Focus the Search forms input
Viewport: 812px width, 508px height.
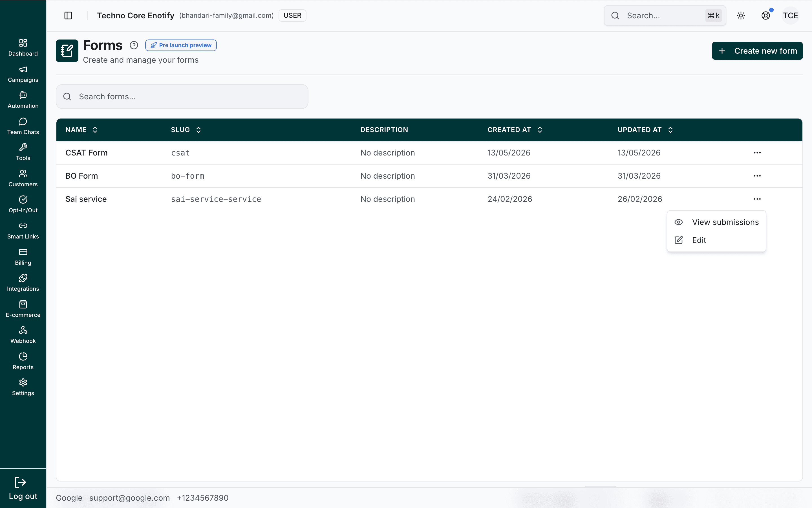pyautogui.click(x=182, y=97)
